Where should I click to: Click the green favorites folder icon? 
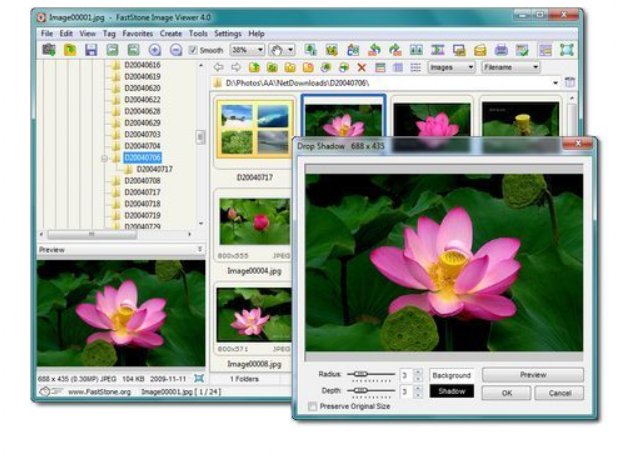272,67
